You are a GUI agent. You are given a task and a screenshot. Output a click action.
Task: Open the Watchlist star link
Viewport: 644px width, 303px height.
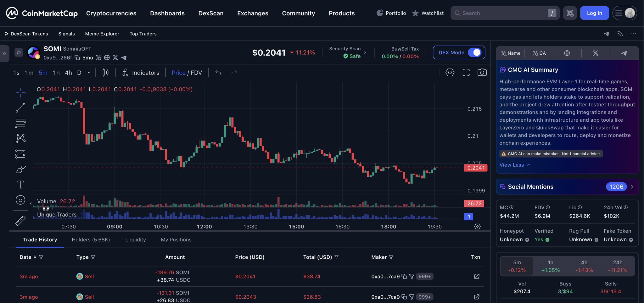(428, 13)
